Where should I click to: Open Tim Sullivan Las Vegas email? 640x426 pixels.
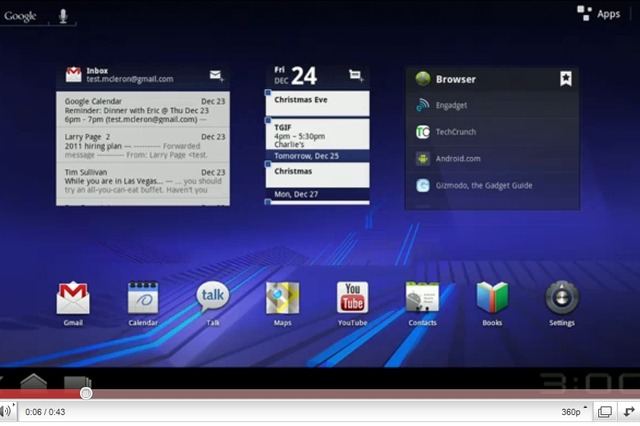point(143,181)
